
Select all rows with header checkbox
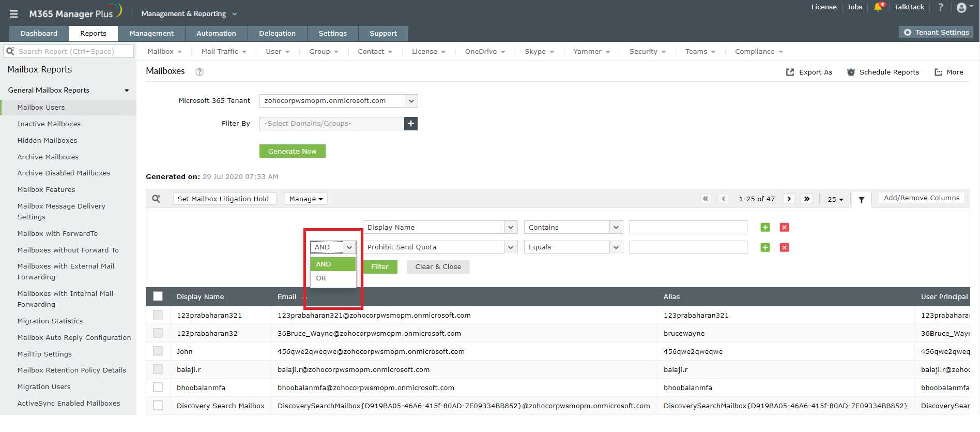click(x=158, y=296)
